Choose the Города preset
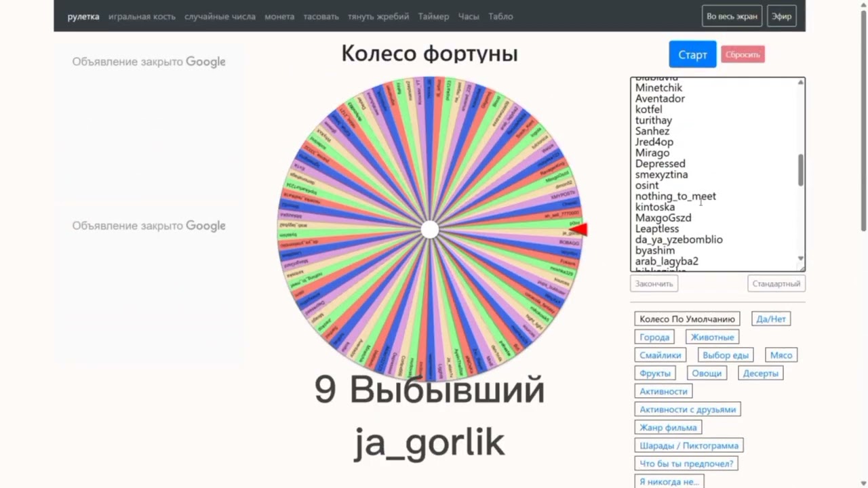Screen dimensions: 868x488 click(654, 337)
